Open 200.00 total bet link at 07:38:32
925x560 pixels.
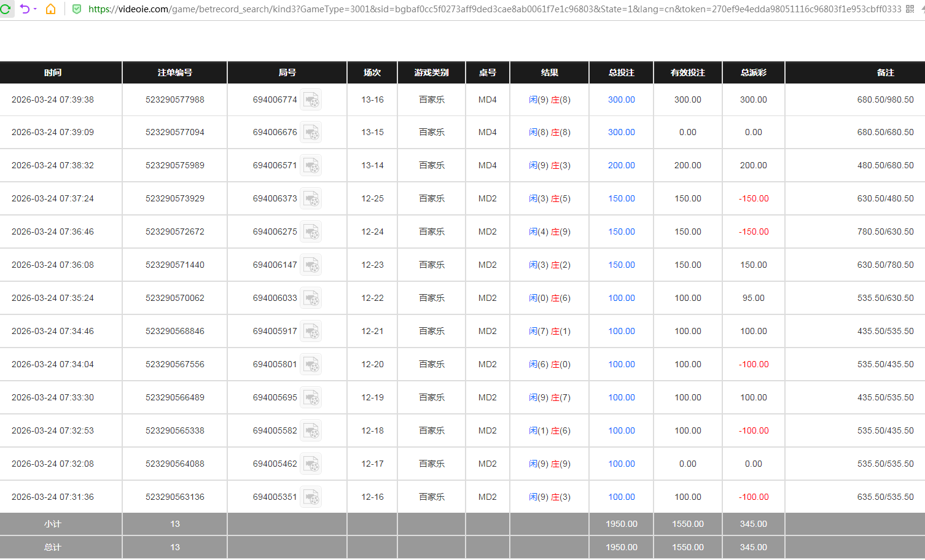[x=621, y=165]
